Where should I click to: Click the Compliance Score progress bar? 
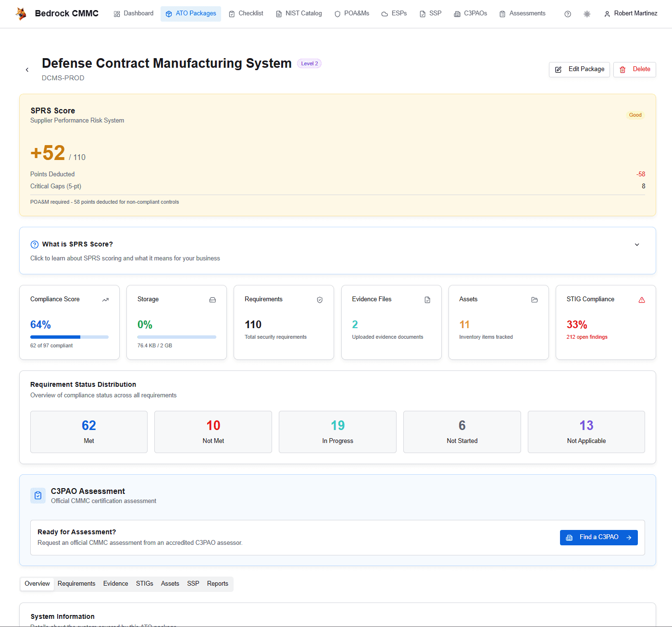pyautogui.click(x=69, y=337)
